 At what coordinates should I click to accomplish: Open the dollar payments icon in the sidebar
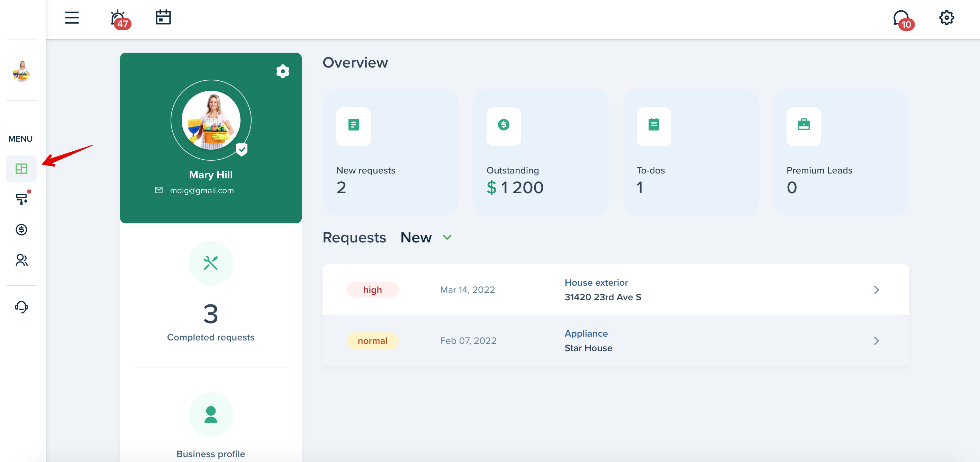pos(21,230)
